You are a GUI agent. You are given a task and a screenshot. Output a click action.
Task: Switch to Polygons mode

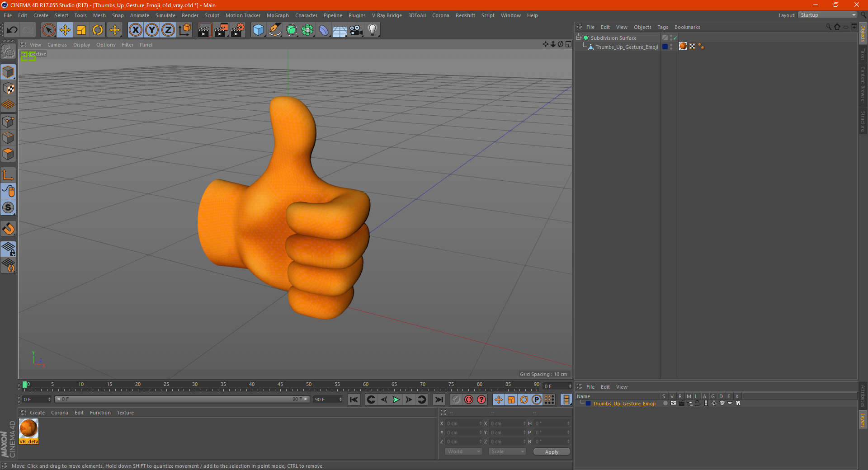pos(8,154)
